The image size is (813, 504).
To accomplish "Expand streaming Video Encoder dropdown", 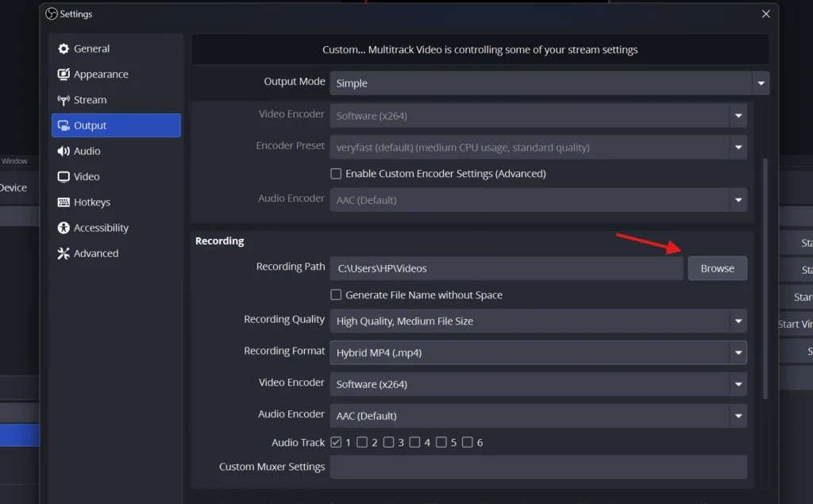I will pyautogui.click(x=538, y=116).
